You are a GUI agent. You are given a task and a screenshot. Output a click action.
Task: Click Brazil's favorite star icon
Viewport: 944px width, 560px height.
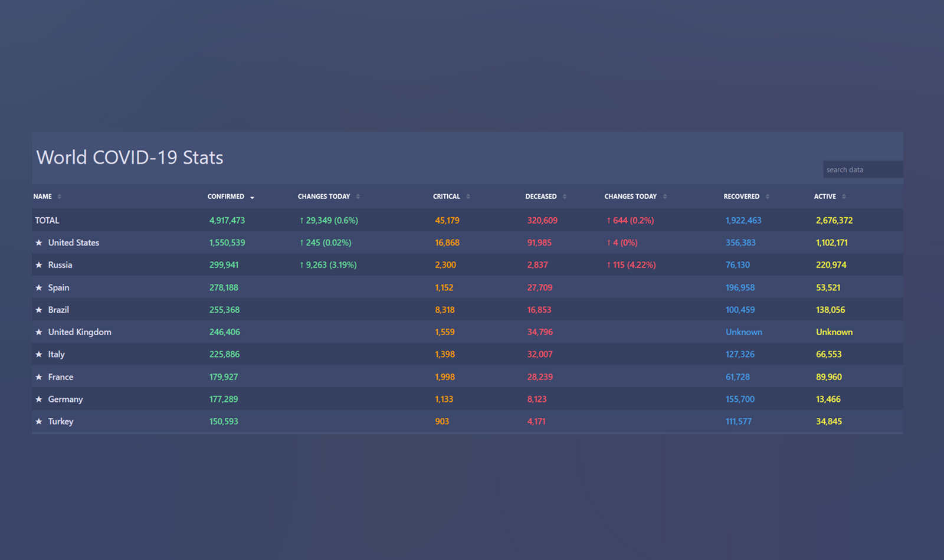(x=39, y=310)
